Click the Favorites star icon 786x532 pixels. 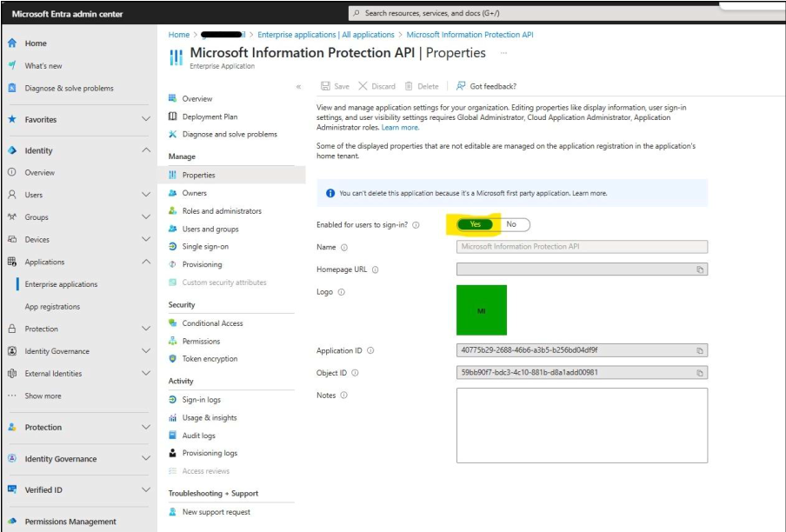coord(12,119)
